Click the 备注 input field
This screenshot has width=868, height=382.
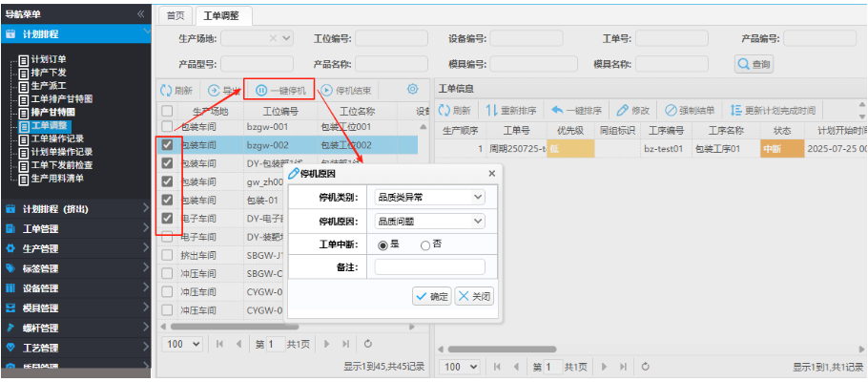tap(429, 267)
